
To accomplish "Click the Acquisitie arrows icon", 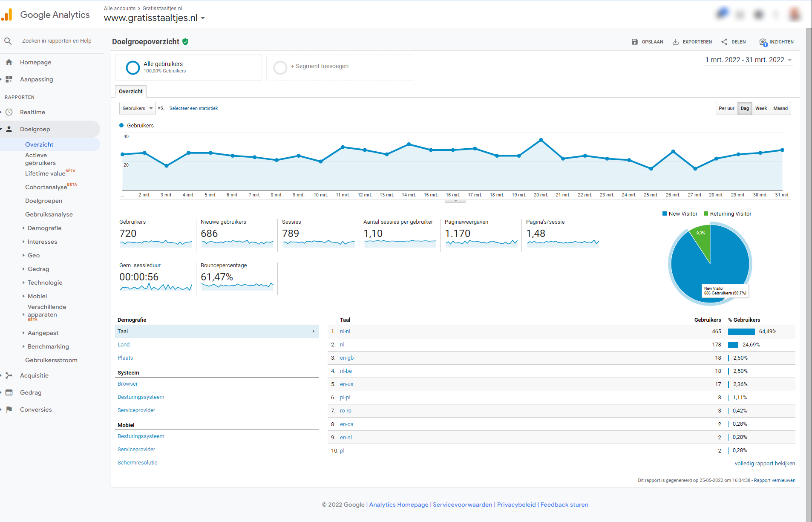I will point(9,375).
